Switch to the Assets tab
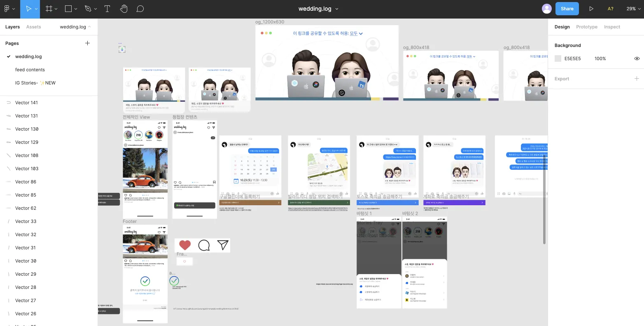644x326 pixels. pyautogui.click(x=33, y=27)
